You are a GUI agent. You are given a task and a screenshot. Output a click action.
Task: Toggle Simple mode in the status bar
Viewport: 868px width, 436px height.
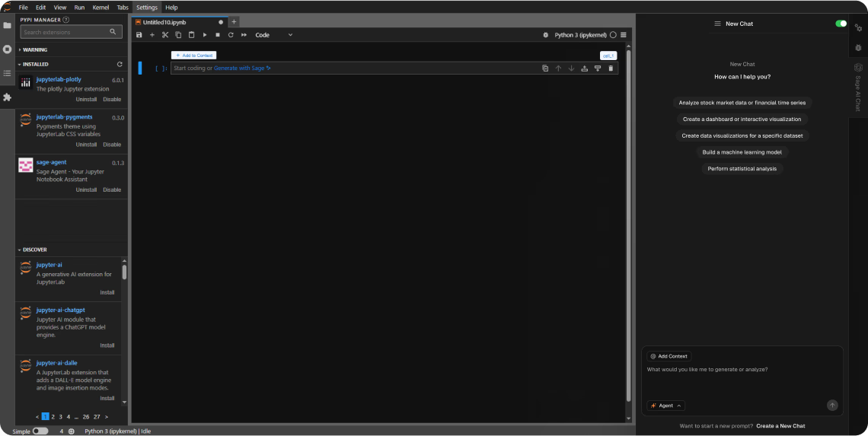point(40,431)
